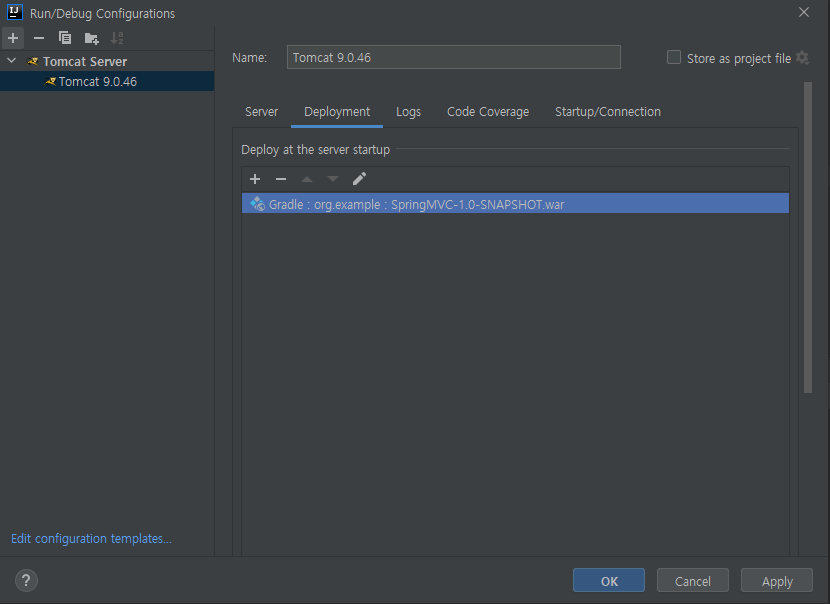Click the vertical scrollbar of the configuration panel

tap(808, 237)
